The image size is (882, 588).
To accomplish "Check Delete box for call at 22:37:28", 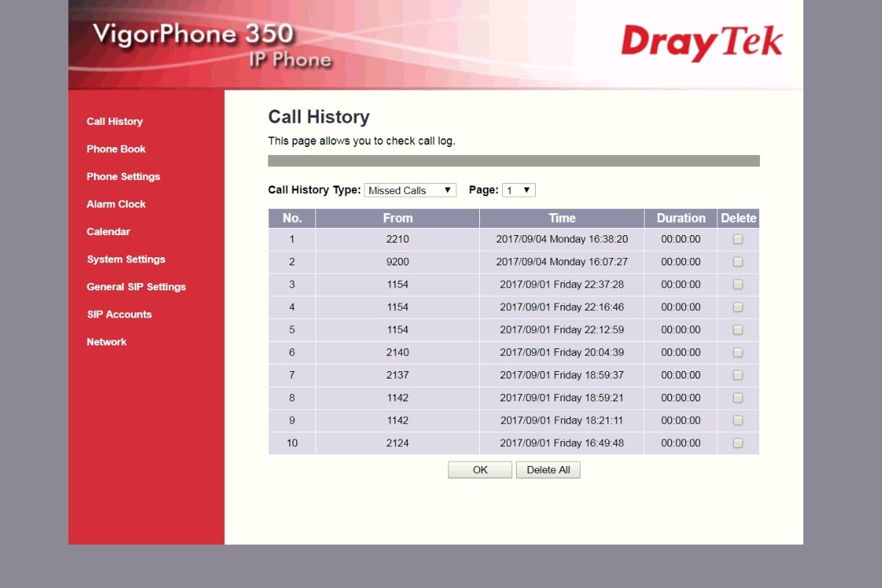I will click(738, 284).
